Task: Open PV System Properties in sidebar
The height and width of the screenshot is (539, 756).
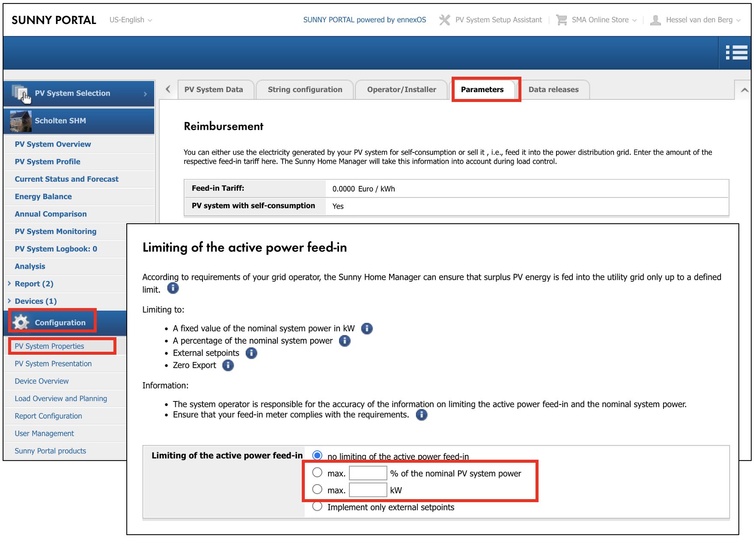Action: click(49, 346)
